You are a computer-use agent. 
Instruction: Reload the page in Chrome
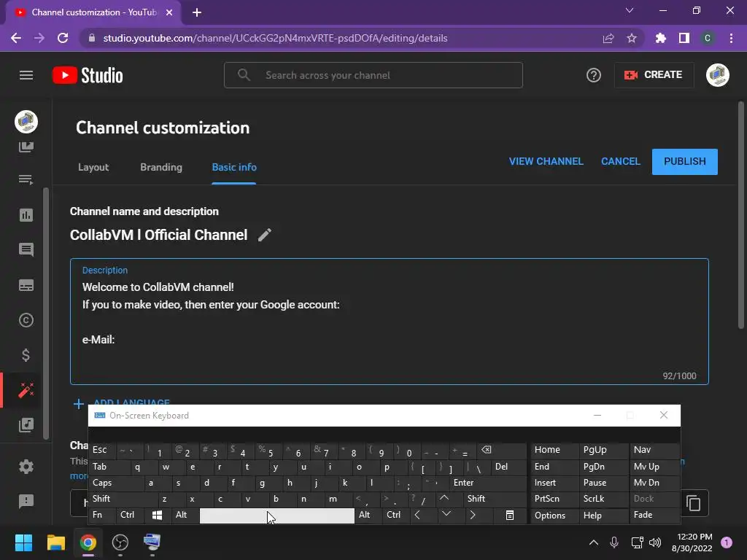[x=63, y=38]
